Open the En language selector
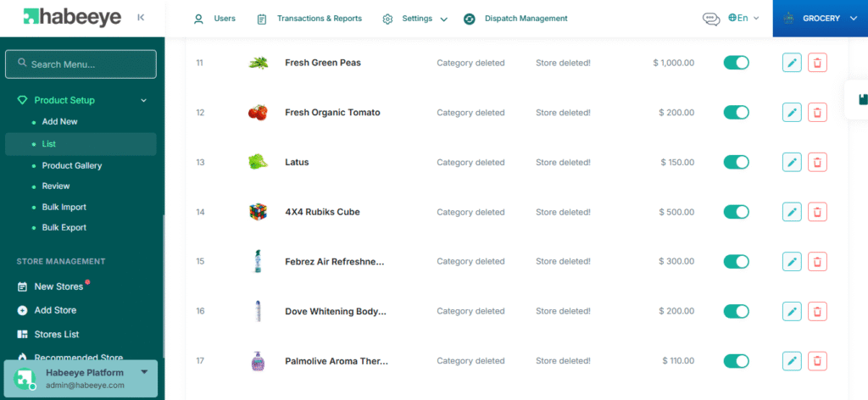868x400 pixels. [743, 18]
